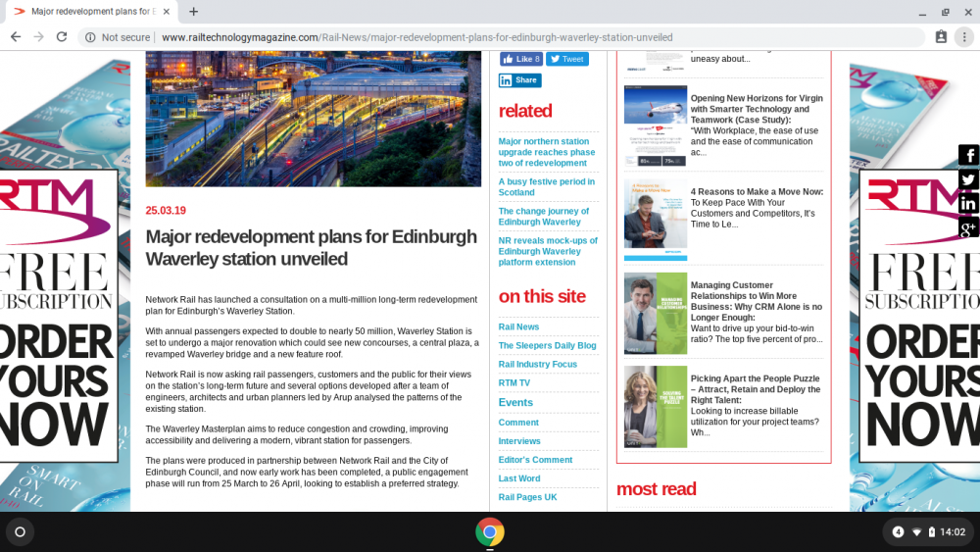Open the ChromeOS launcher circle button
This screenshot has height=552, width=980.
pyautogui.click(x=20, y=532)
